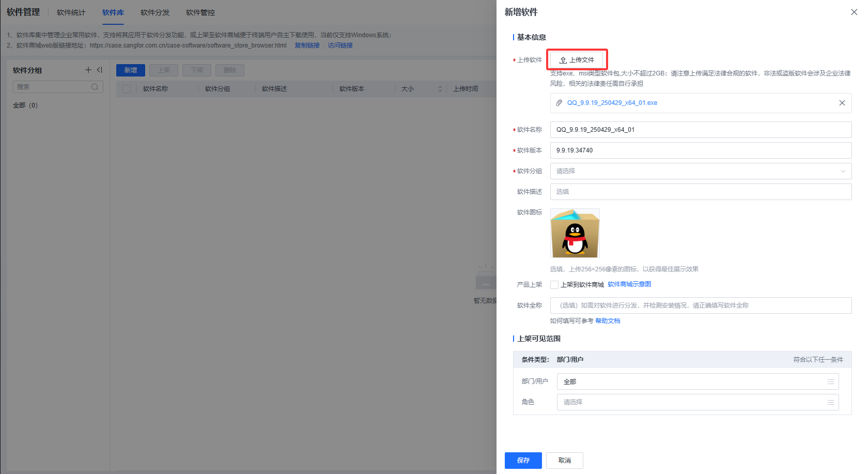Click the 上传文件 button
Viewport: 868px width, 474px height.
coord(577,60)
